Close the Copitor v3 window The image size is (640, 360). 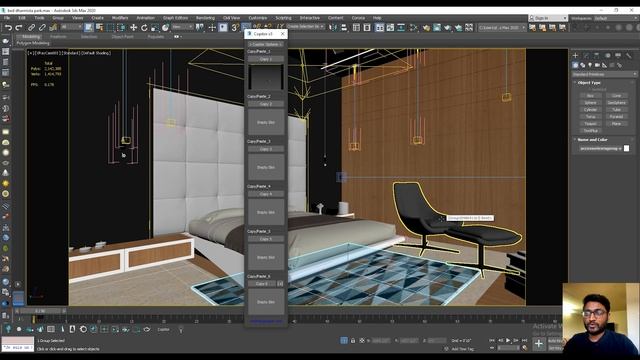point(282,34)
